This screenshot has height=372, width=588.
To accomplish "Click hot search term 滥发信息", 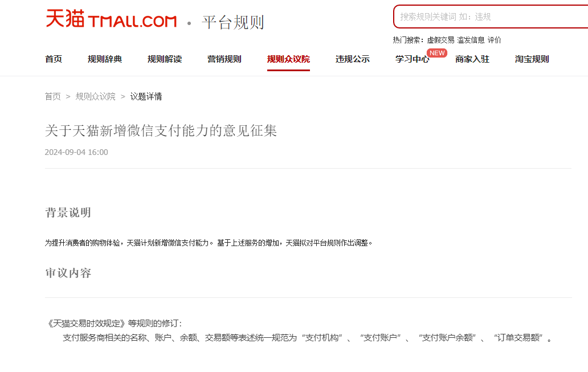I will (471, 40).
